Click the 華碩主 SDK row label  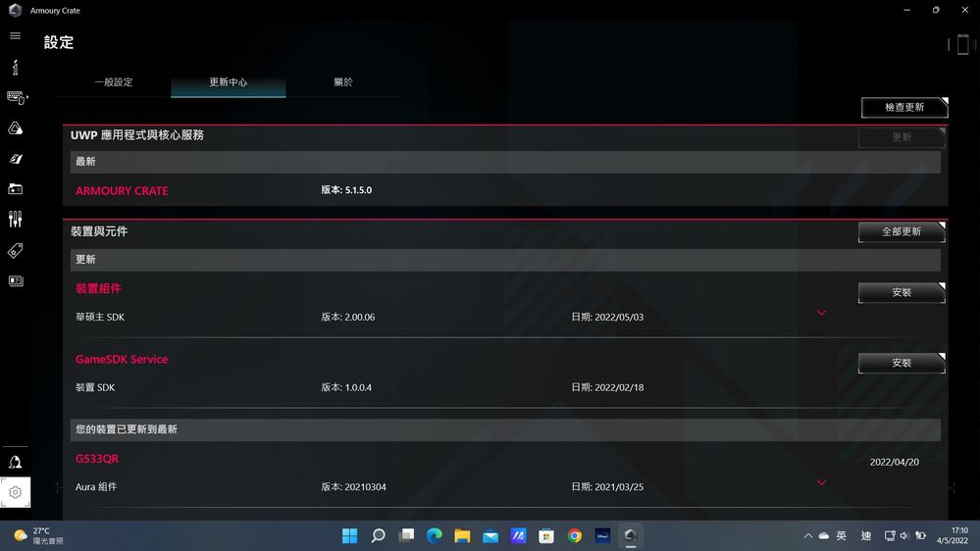pos(100,318)
